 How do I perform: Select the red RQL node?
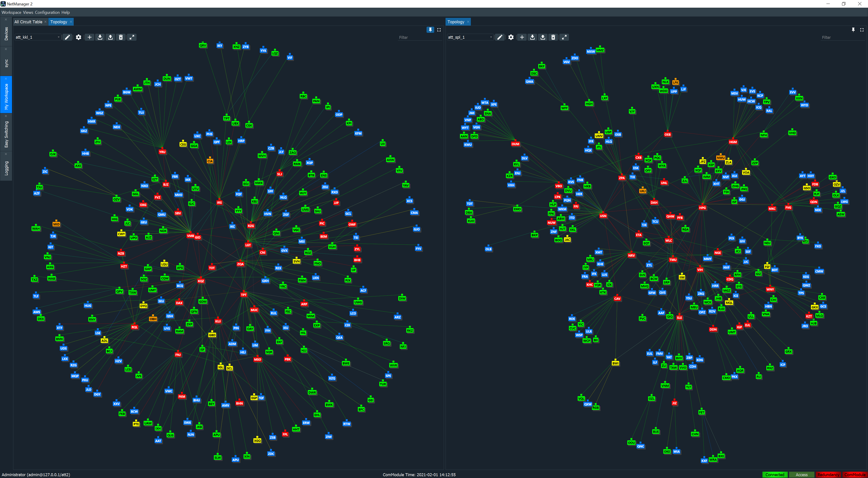(134, 327)
